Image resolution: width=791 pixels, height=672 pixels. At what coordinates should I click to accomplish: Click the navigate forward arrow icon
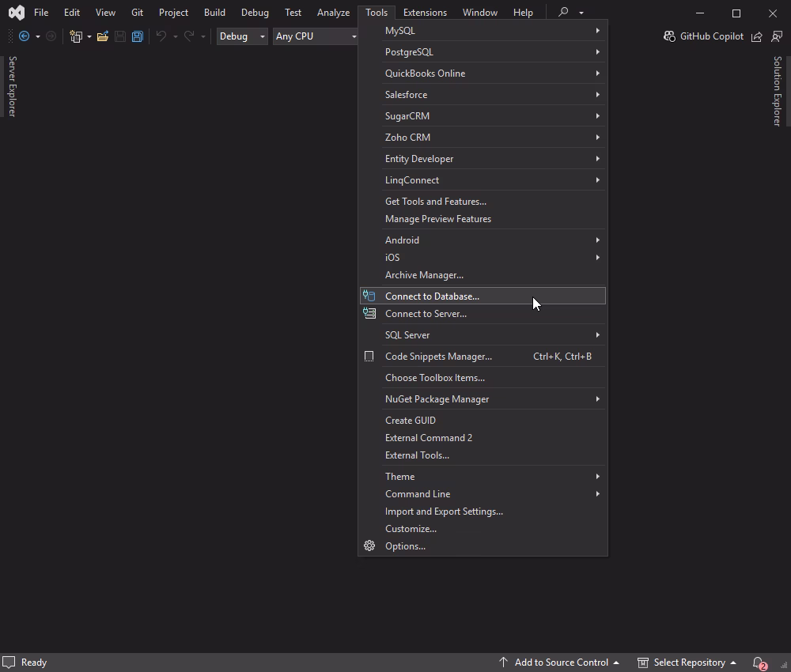click(51, 36)
